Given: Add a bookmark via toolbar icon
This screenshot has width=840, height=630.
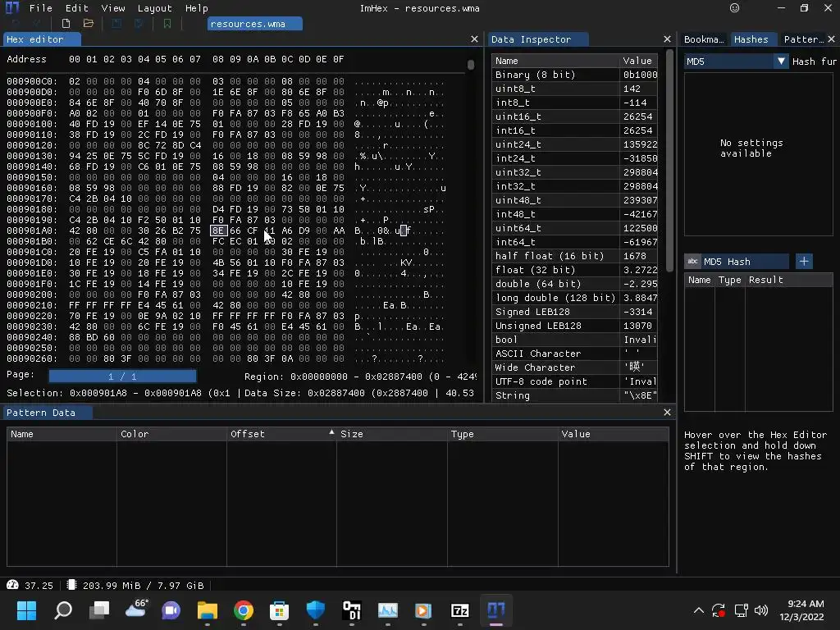Looking at the screenshot, I should (167, 24).
